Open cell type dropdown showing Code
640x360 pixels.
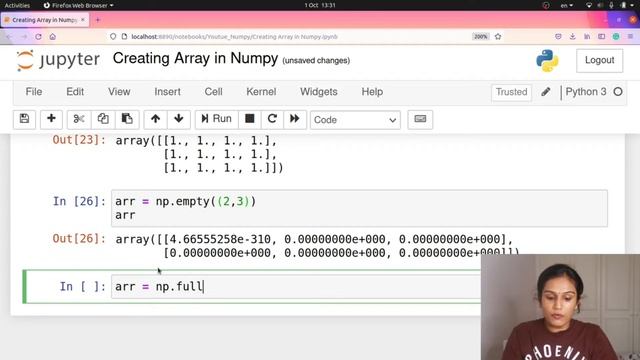[355, 120]
